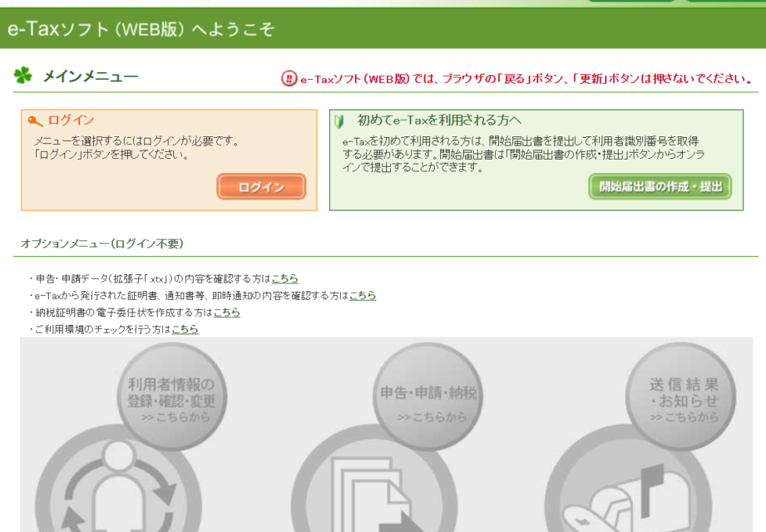Click the stacked documents icon
Viewport: 766px width, 532px height.
click(x=374, y=495)
